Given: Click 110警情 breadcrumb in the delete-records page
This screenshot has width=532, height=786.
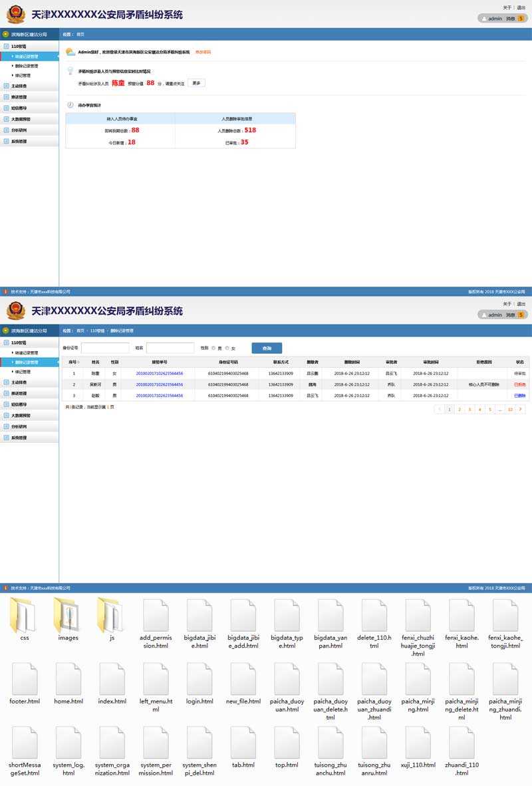Looking at the screenshot, I should pyautogui.click(x=97, y=330).
